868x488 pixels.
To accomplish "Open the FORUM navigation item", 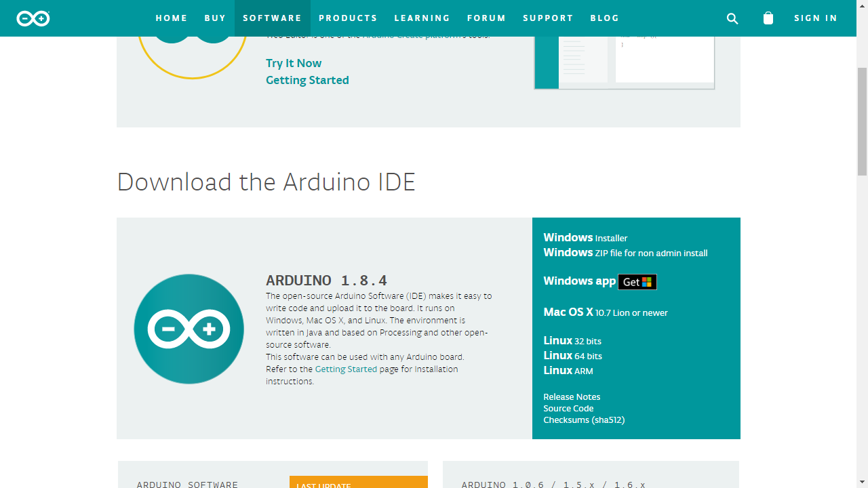I will pos(487,18).
